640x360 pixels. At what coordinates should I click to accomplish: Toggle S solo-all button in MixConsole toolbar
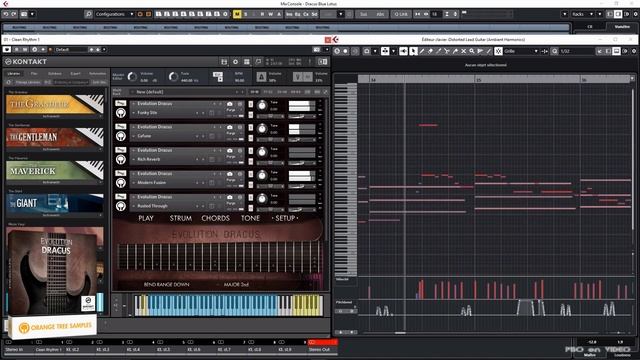click(x=245, y=14)
